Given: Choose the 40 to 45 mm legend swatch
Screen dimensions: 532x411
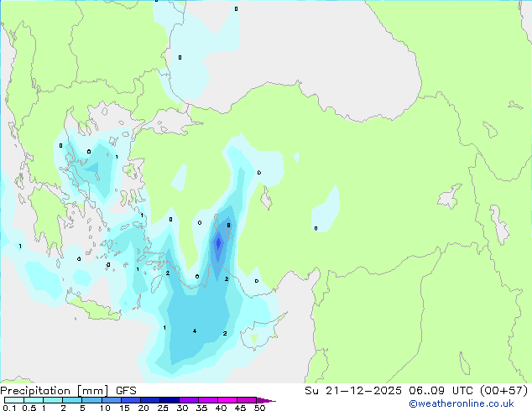Looking at the screenshot, I should pos(227,400).
